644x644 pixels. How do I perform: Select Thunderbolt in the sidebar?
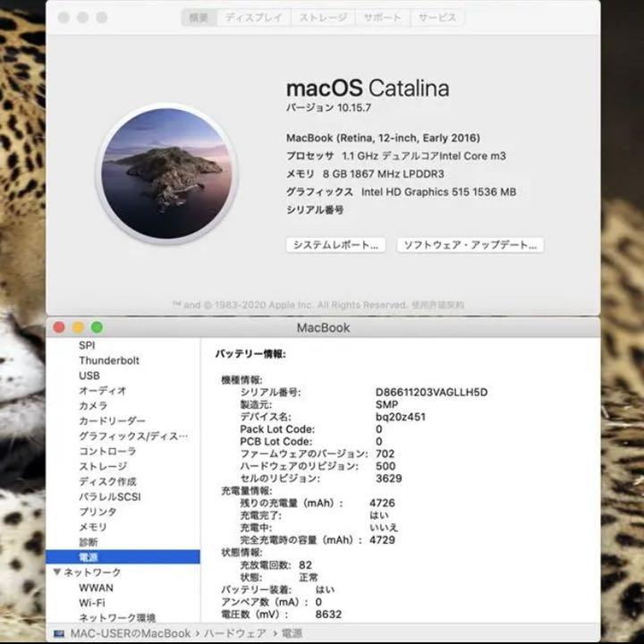pos(109,360)
